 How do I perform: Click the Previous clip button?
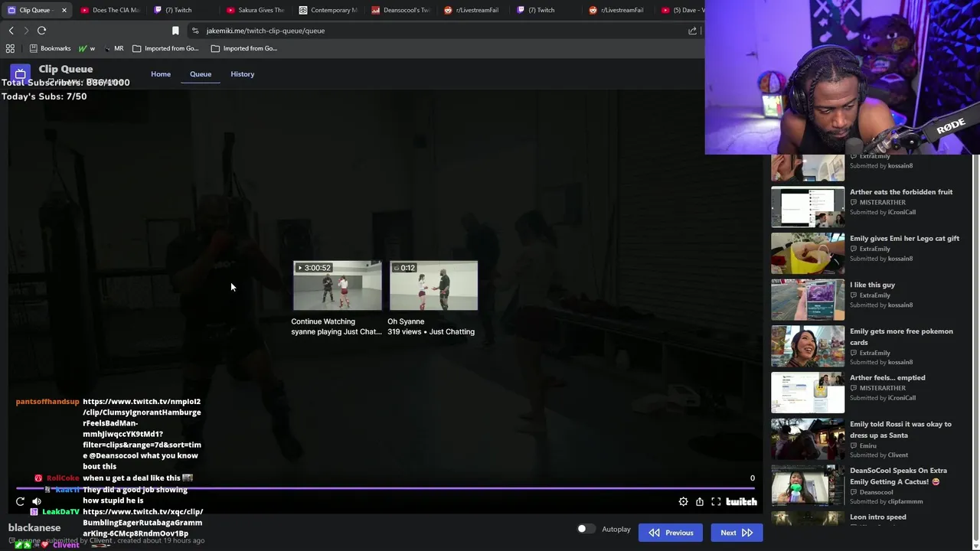tap(671, 533)
